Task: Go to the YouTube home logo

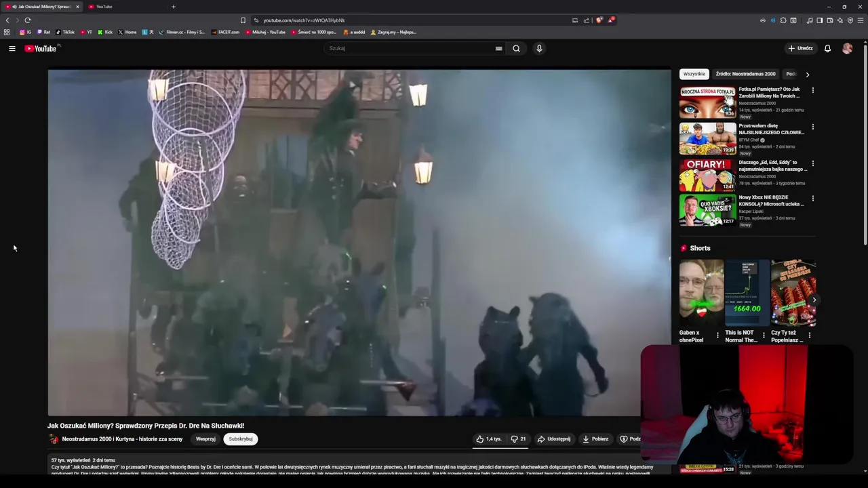Action: pos(41,48)
